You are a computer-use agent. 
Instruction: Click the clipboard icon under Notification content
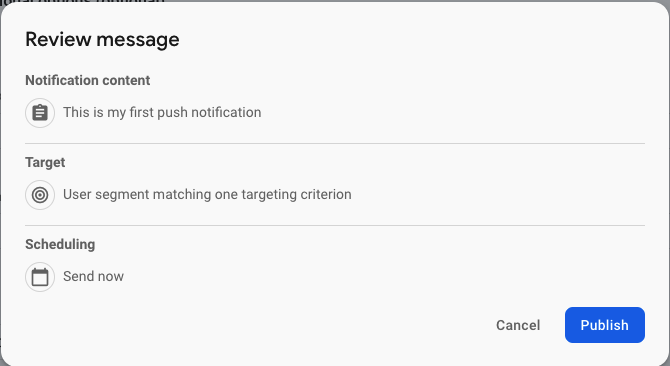(x=40, y=113)
